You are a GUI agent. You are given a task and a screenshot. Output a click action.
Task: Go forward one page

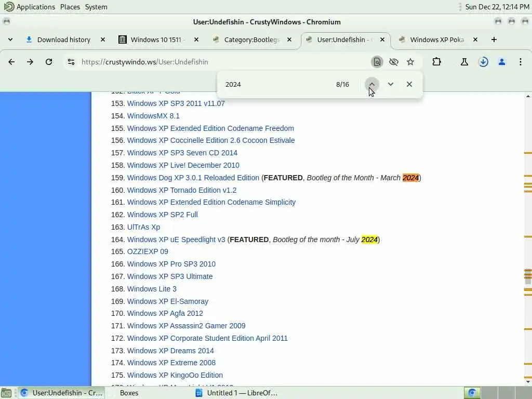coord(30,62)
